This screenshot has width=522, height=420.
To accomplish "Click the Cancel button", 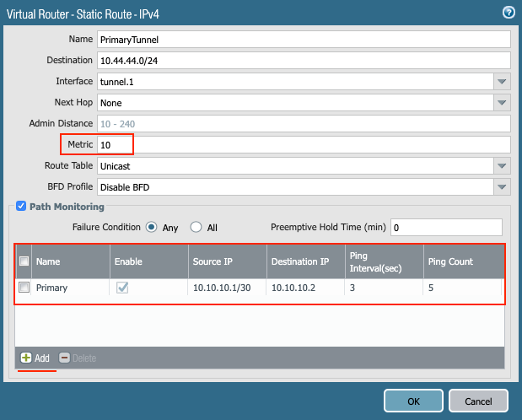I will click(478, 400).
